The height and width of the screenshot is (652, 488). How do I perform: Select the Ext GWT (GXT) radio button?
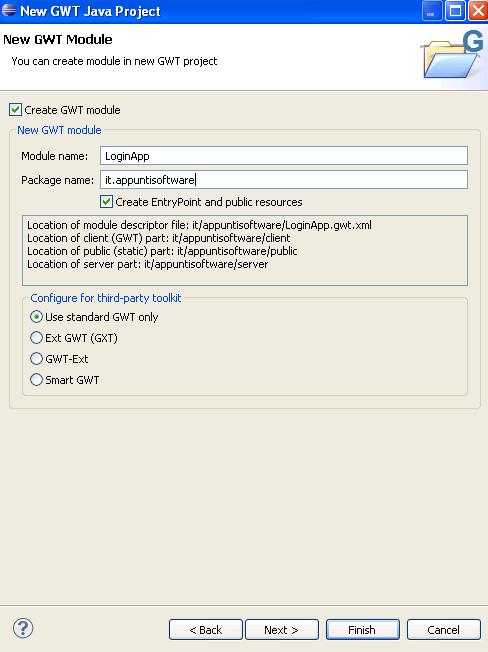[x=36, y=338]
